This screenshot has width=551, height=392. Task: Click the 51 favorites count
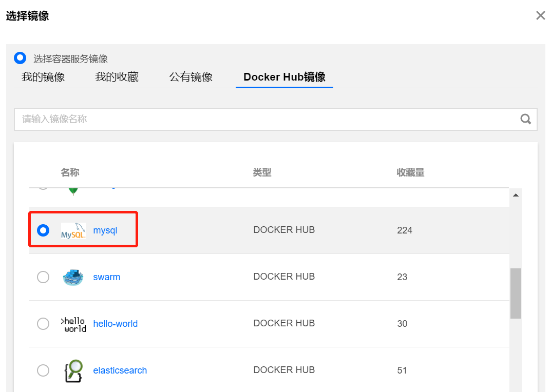point(402,370)
